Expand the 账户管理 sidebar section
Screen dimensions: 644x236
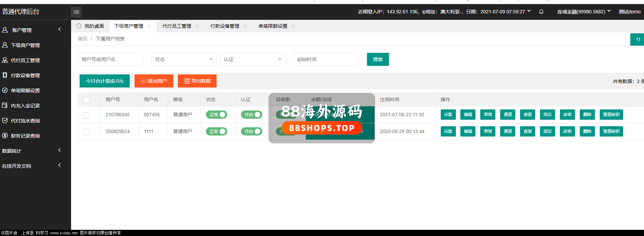pyautogui.click(x=31, y=30)
